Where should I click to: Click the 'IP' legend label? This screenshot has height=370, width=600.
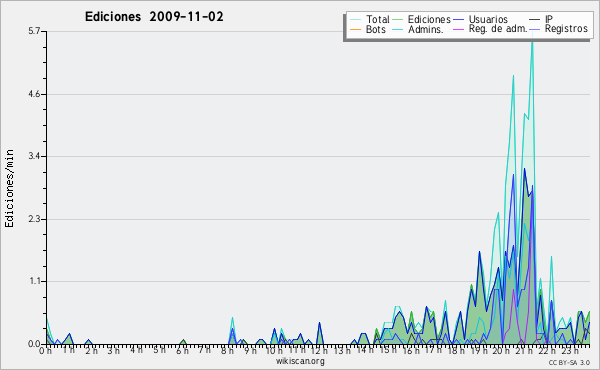(549, 19)
